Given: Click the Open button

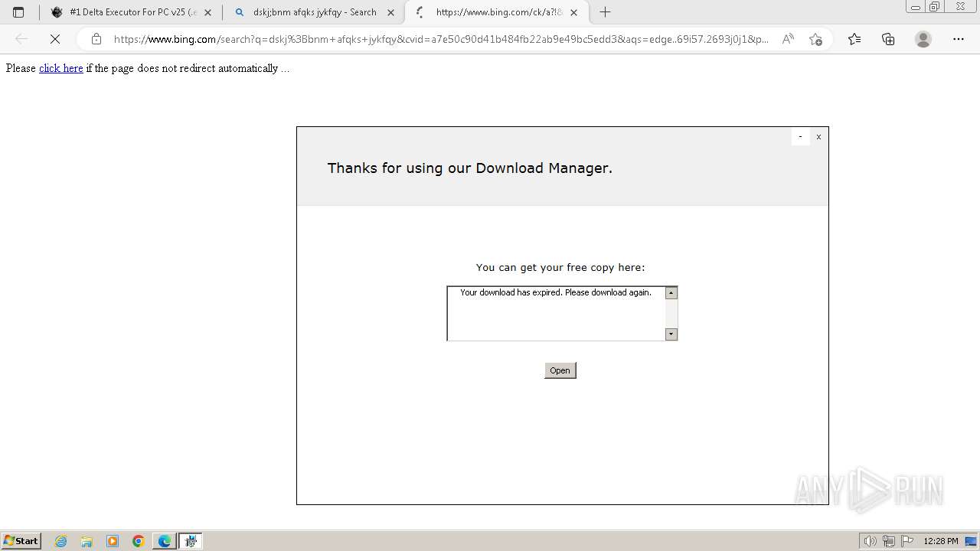Looking at the screenshot, I should (560, 370).
